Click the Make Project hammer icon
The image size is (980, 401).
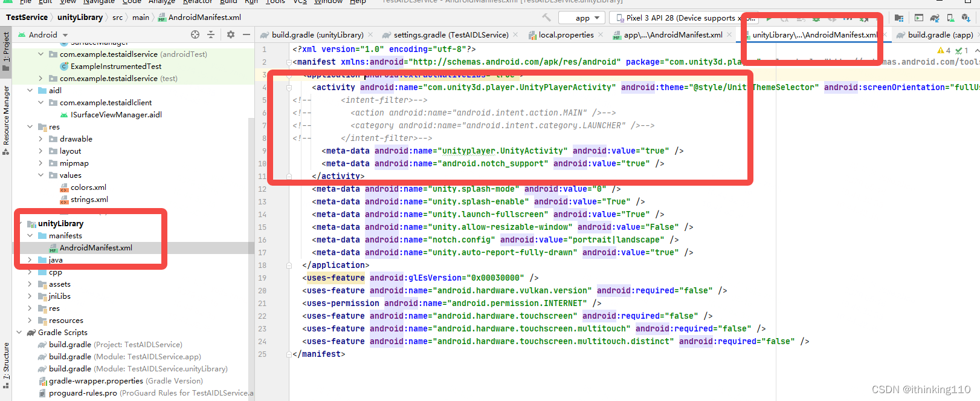547,18
